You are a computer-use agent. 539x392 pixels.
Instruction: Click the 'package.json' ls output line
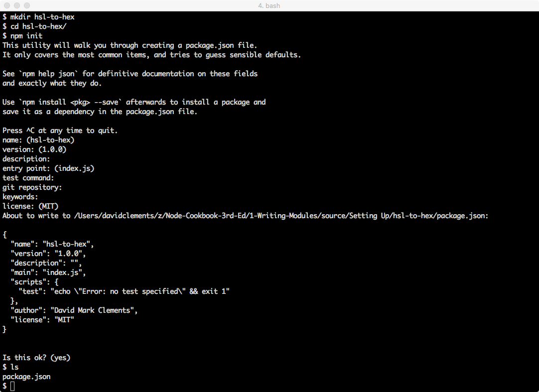26,377
